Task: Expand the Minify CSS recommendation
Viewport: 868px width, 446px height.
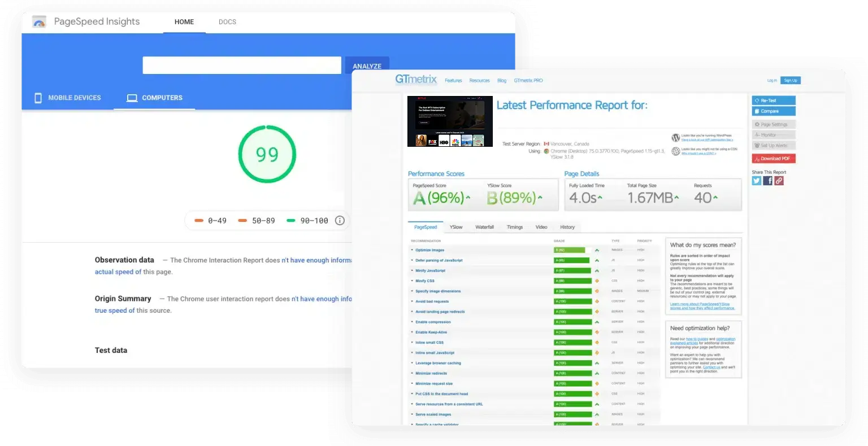Action: tap(425, 281)
